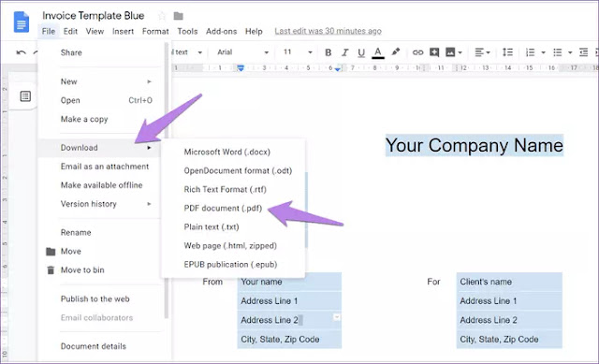Image resolution: width=599 pixels, height=364 pixels.
Task: Show the document outline icon
Action: [25, 96]
